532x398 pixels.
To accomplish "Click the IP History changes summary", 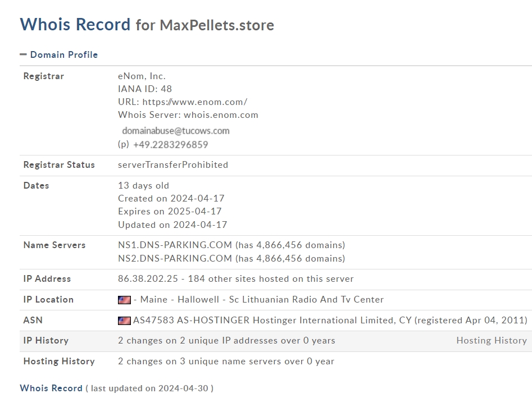I will (x=226, y=340).
